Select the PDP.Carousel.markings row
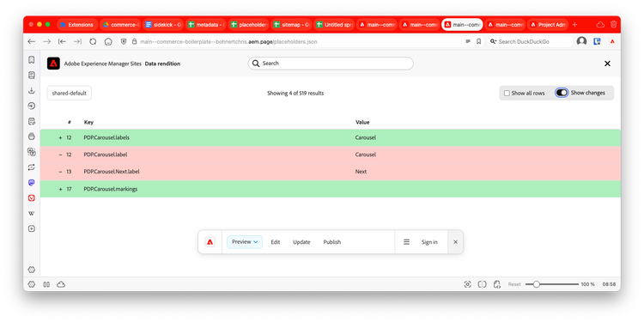The width and height of the screenshot is (644, 322). [x=331, y=189]
